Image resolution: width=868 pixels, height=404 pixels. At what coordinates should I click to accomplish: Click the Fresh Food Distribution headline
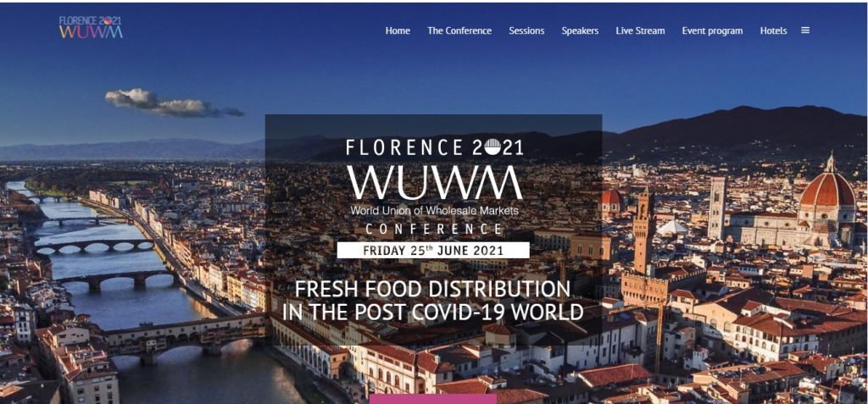[x=433, y=301]
